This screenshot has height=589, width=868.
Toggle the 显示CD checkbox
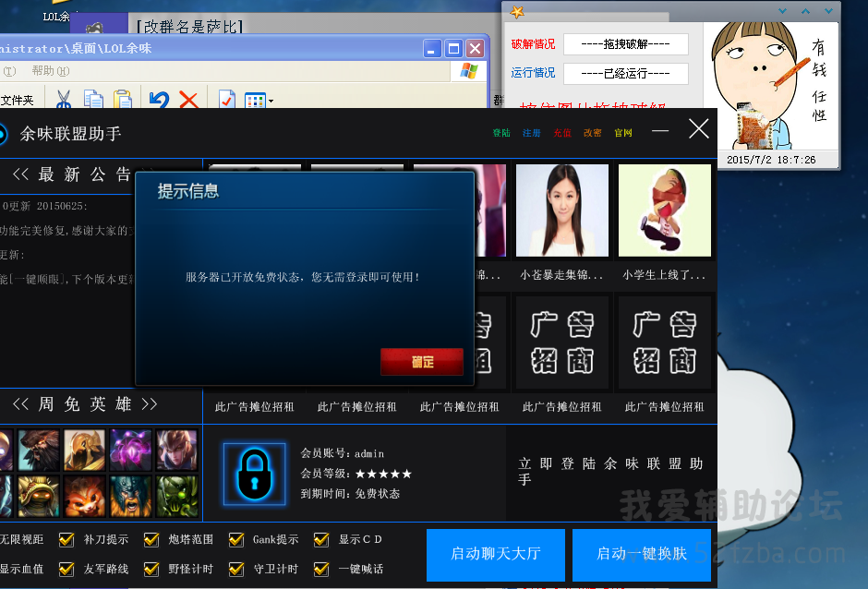point(321,539)
